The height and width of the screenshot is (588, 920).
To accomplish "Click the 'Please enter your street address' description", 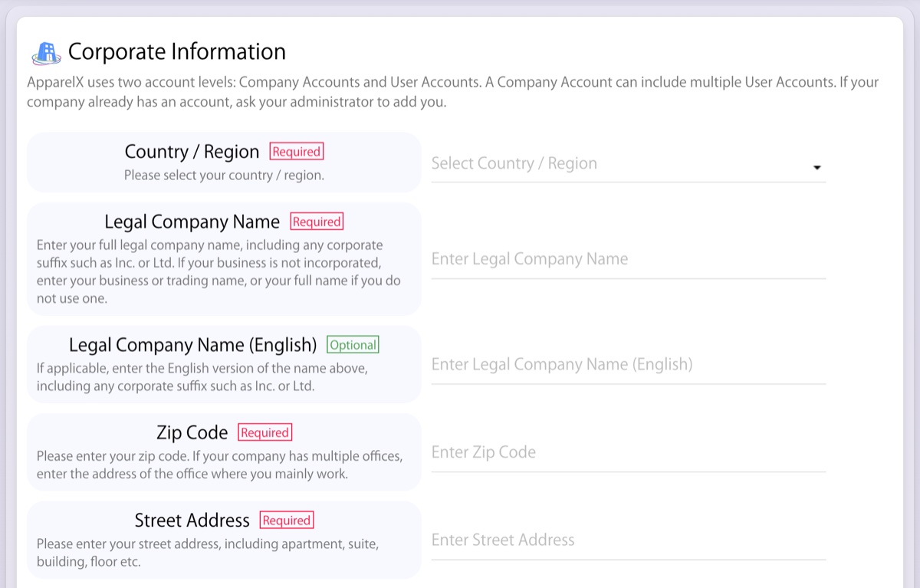I will point(207,553).
